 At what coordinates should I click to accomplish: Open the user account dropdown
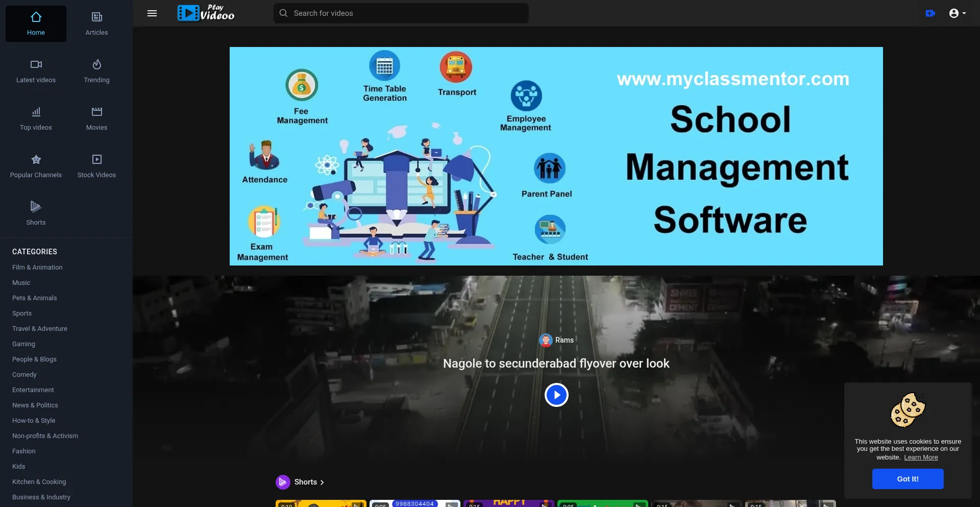coord(957,13)
